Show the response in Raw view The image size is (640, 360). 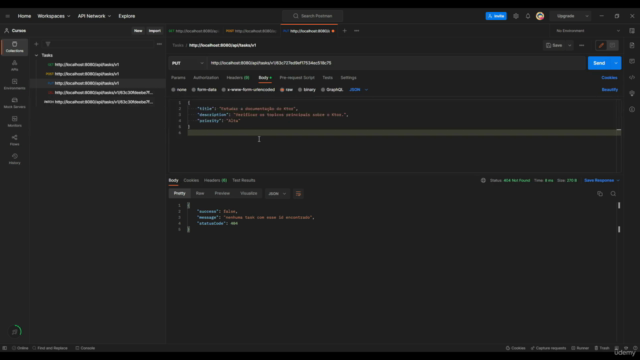click(200, 193)
